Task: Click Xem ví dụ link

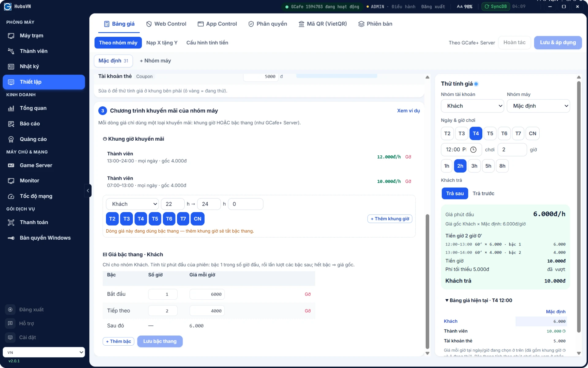Action: (408, 111)
